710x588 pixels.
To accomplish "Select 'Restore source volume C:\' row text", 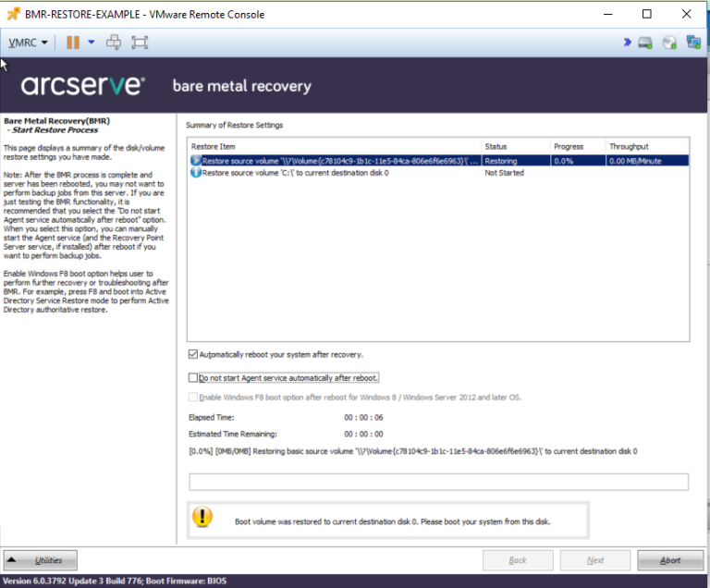I will click(295, 173).
